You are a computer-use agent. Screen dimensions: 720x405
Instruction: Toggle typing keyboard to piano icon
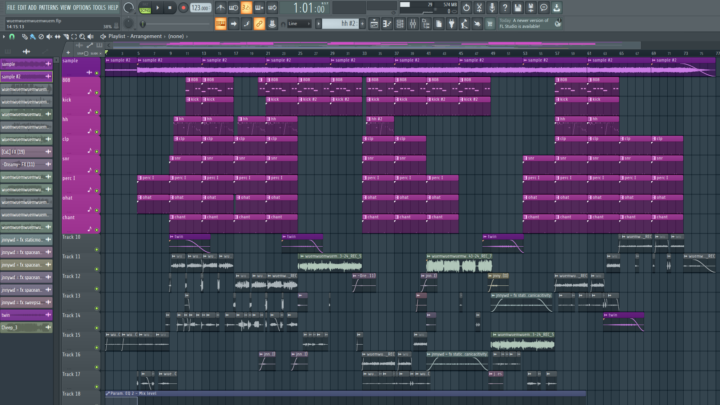220,24
